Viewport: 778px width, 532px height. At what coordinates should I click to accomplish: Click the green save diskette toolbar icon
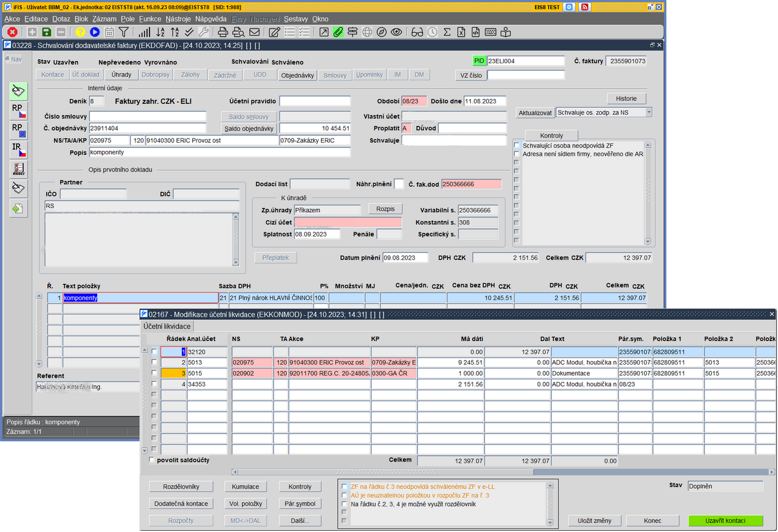pos(47,32)
